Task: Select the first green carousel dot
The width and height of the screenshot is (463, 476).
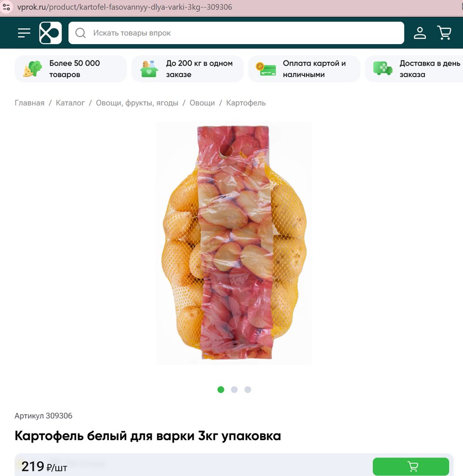Action: [x=221, y=390]
